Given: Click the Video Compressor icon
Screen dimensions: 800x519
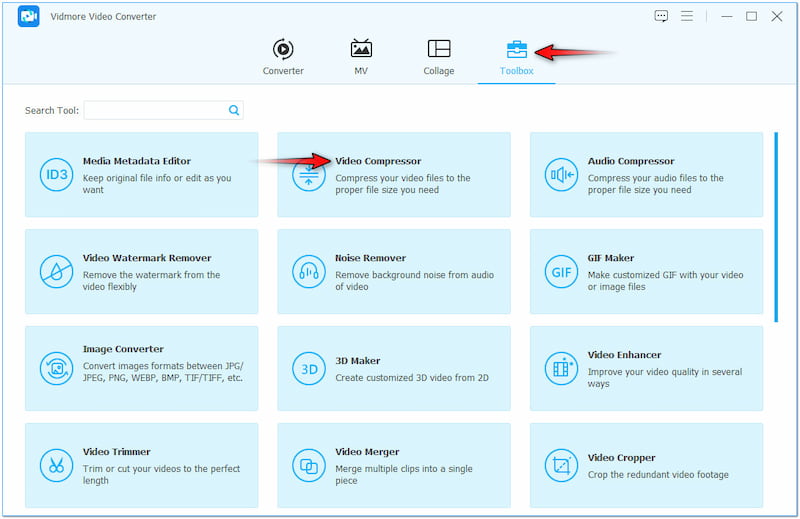Looking at the screenshot, I should 308,175.
